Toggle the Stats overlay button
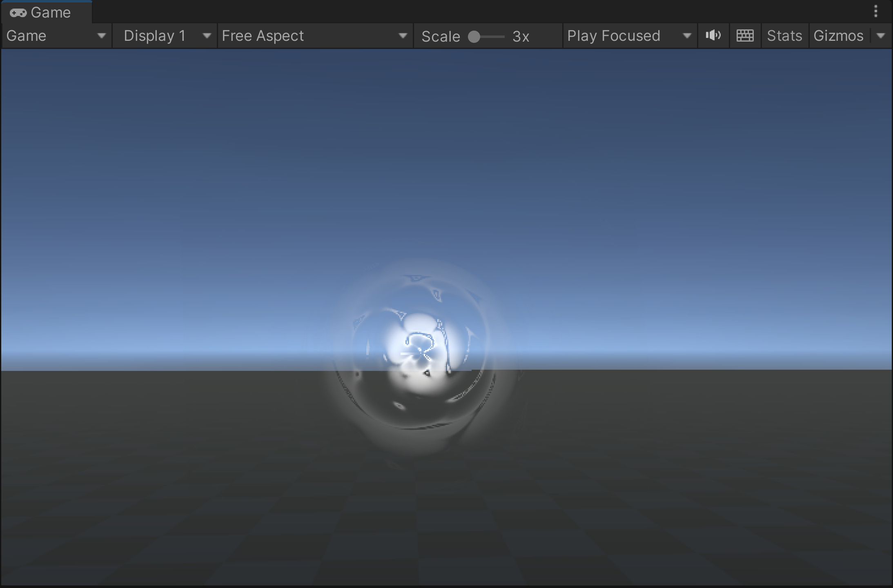Viewport: 893px width, 588px height. point(785,36)
